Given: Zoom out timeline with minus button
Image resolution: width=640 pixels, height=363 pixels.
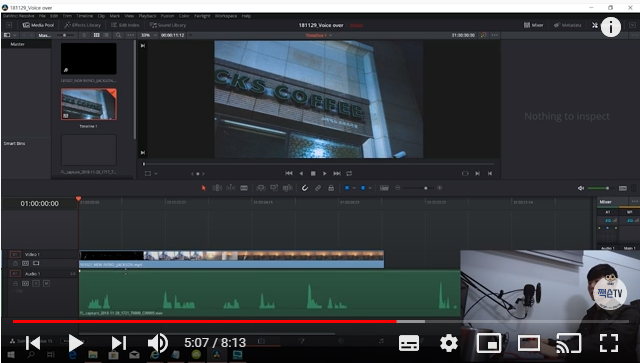Looking at the screenshot, I should click(x=398, y=188).
